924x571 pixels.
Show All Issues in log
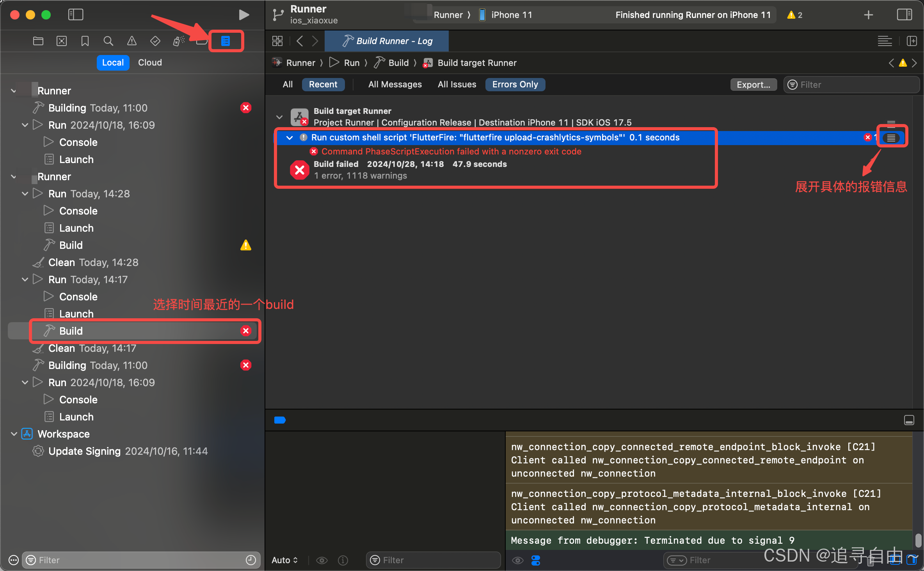[457, 84]
